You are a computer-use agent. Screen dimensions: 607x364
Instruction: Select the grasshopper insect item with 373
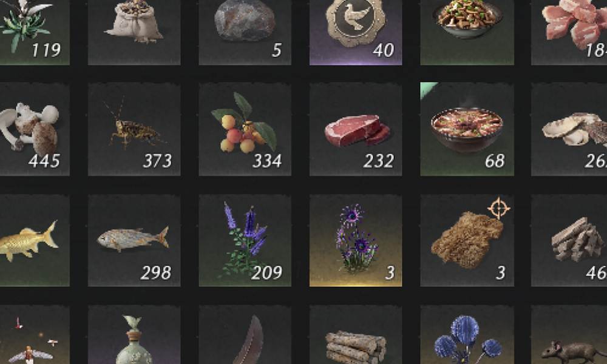point(134,129)
